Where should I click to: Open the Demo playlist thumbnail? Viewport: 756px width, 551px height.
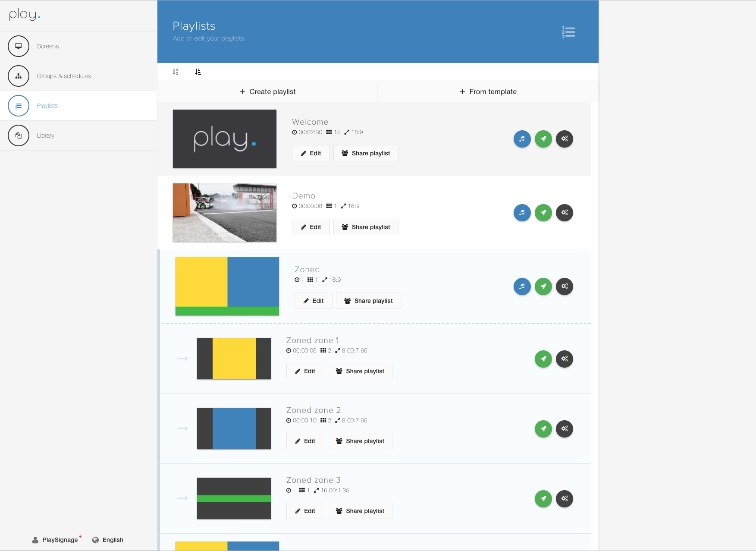(x=224, y=212)
